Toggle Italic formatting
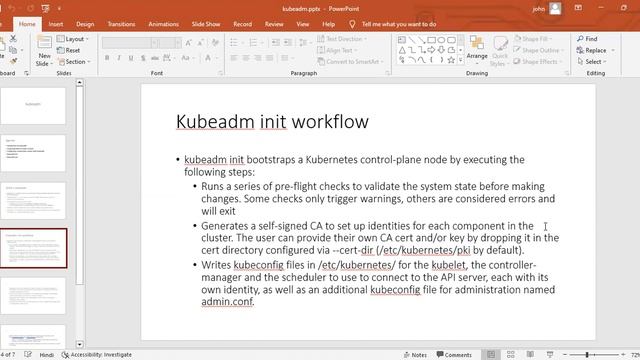This screenshot has width=640, height=360. click(119, 58)
